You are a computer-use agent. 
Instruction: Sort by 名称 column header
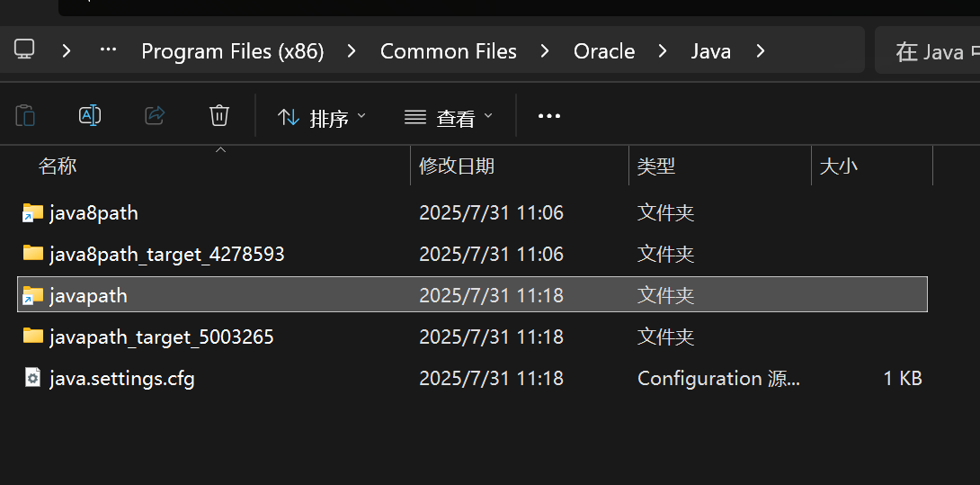coord(58,166)
